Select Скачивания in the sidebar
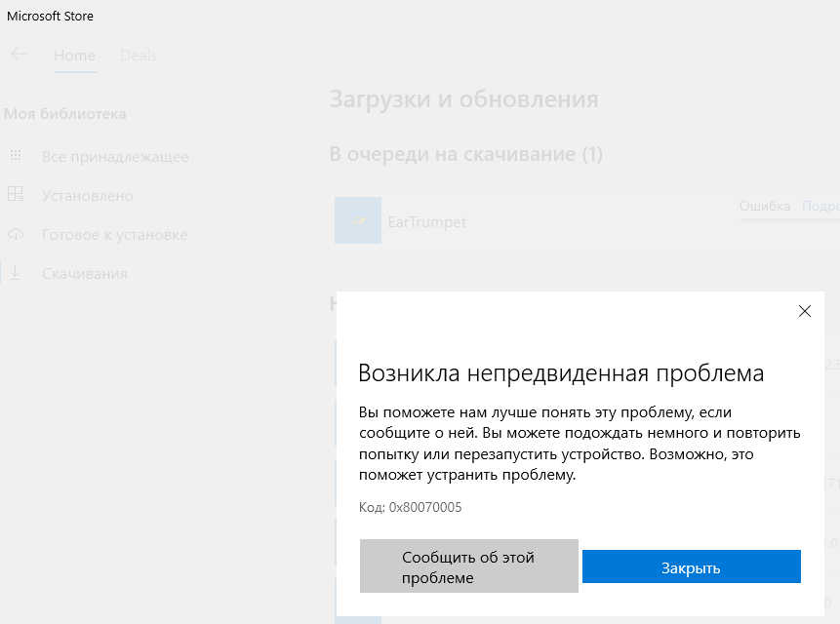This screenshot has height=624, width=840. point(85,274)
